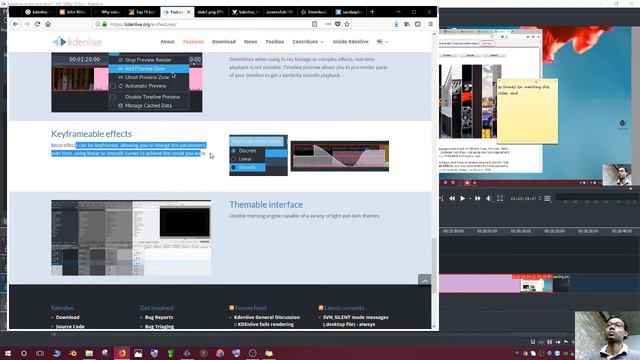Image resolution: width=640 pixels, height=360 pixels.
Task: Switch to the Top 14 browser tab
Action: [x=142, y=12]
